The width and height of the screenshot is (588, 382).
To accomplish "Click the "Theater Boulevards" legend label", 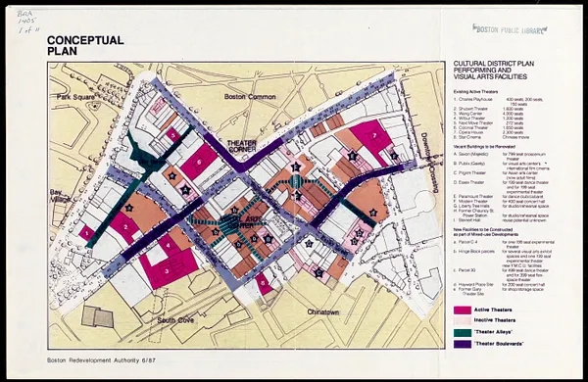I will click(x=499, y=344).
